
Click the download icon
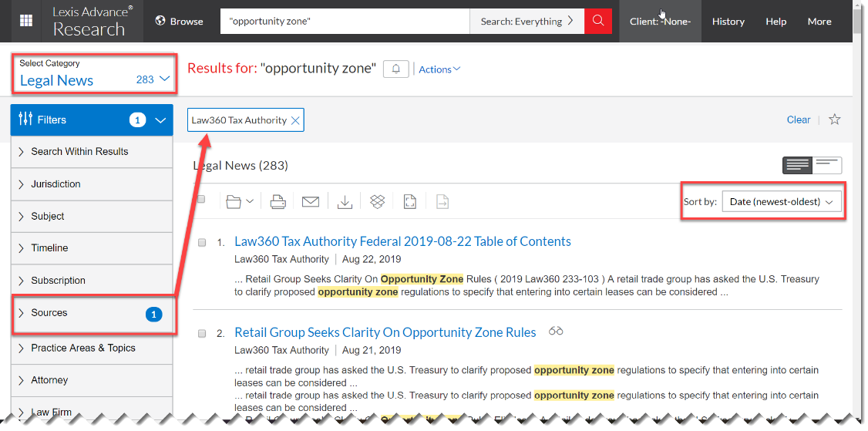345,202
